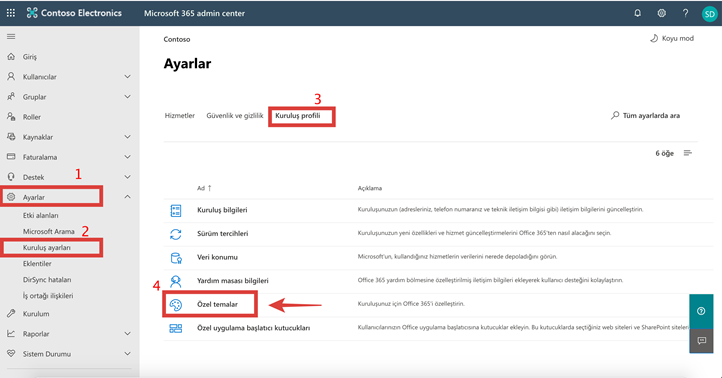Open Yardım masası bilgileri setting

pyautogui.click(x=233, y=280)
